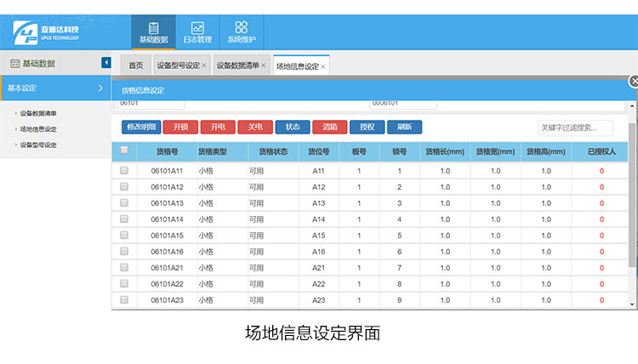638x364 pixels.
Task: Close the 设备型号设定 tab with its x
Action: click(x=204, y=65)
